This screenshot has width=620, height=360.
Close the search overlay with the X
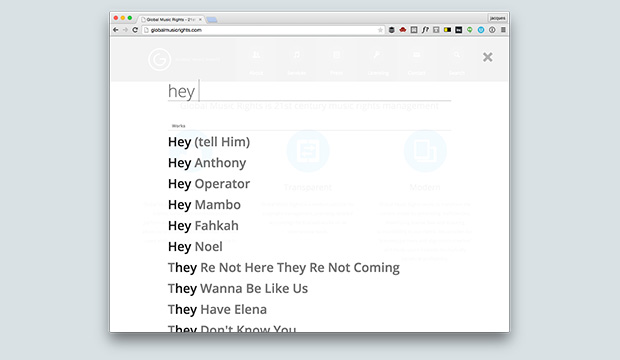point(488,57)
